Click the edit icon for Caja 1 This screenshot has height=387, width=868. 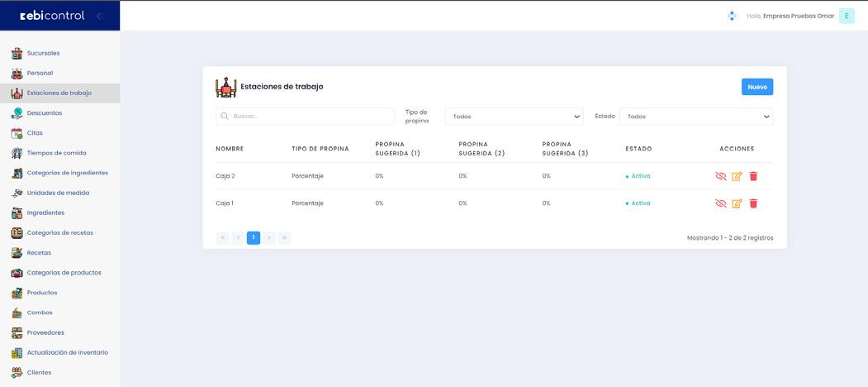(x=737, y=203)
